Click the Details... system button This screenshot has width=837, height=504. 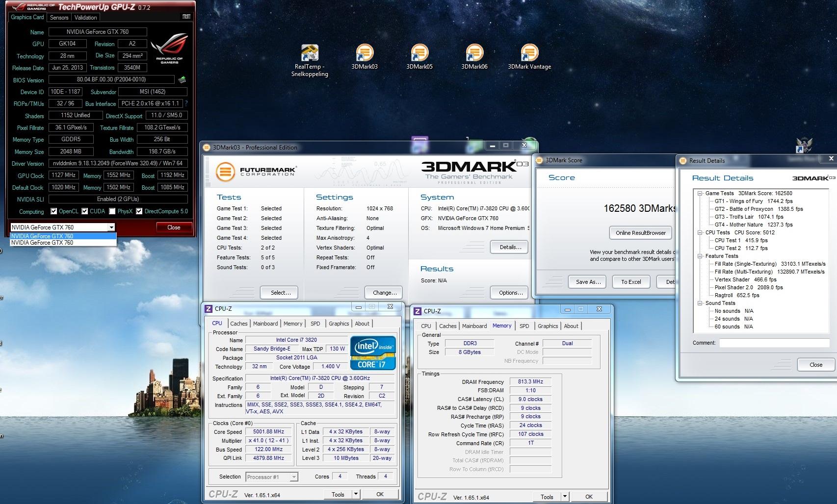(x=510, y=247)
